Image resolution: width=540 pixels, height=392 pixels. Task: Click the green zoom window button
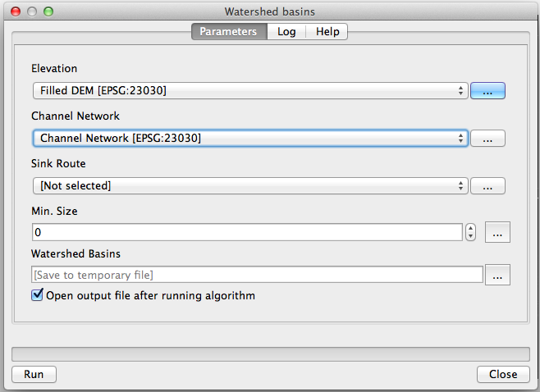pyautogui.click(x=48, y=11)
